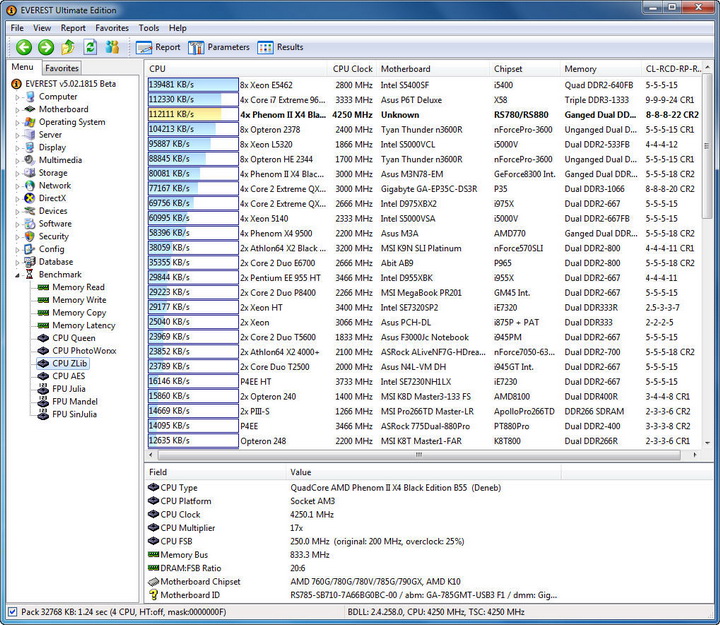The height and width of the screenshot is (625, 720).
Task: Select the Network tree icon
Action: click(x=30, y=186)
